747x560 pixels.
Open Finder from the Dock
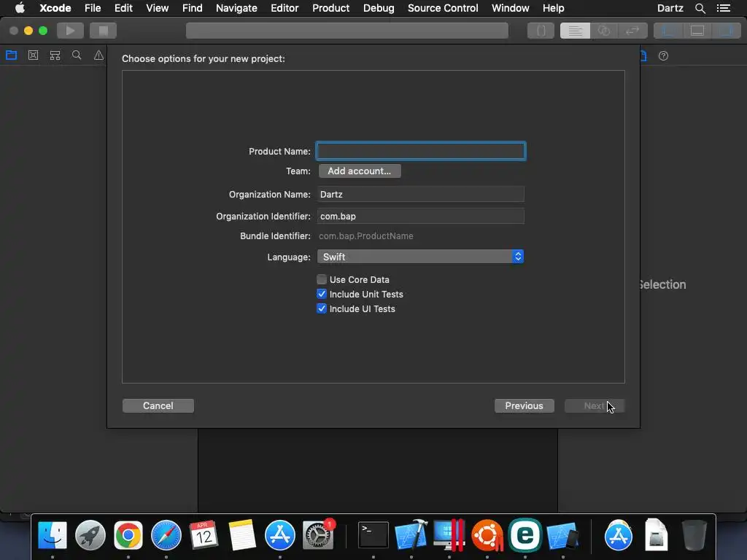(x=53, y=535)
